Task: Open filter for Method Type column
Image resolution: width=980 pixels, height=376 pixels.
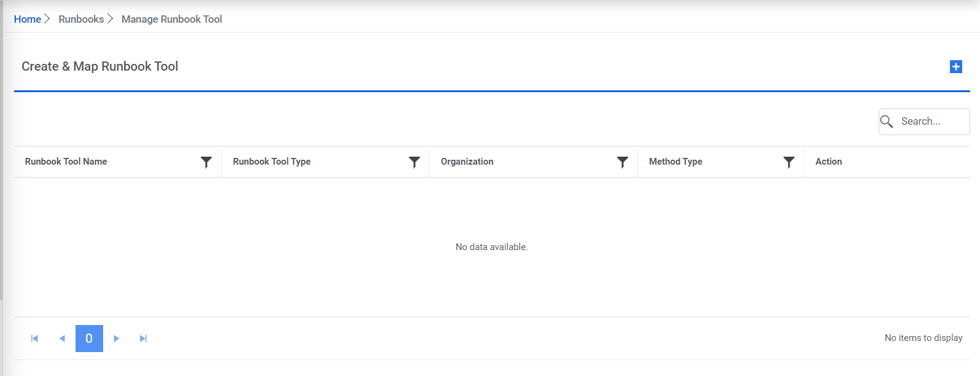Action: tap(789, 162)
